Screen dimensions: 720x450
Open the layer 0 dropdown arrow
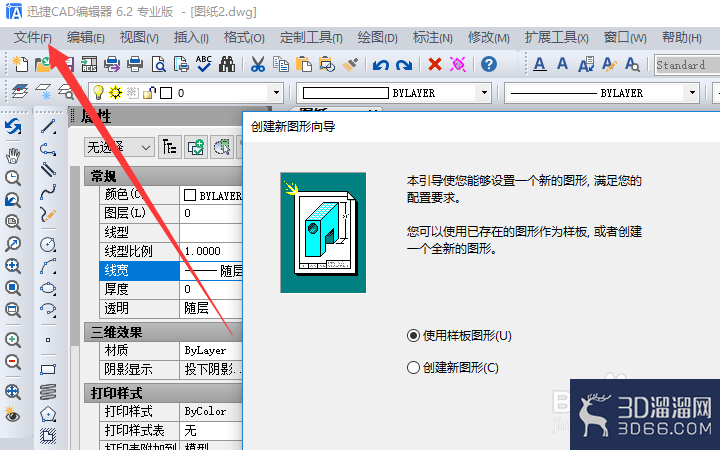coord(276,93)
